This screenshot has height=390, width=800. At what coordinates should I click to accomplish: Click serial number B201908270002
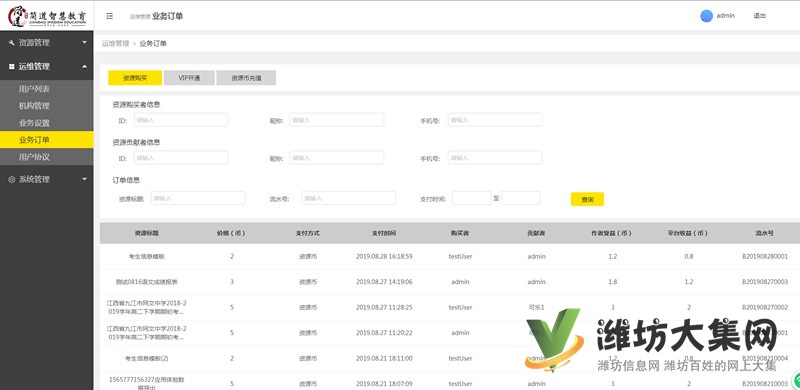coord(764,307)
